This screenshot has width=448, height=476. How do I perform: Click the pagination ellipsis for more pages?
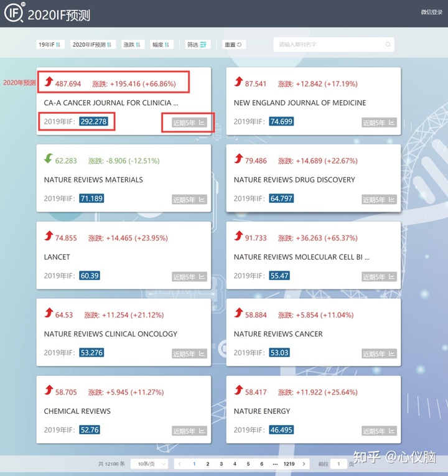[x=275, y=464]
